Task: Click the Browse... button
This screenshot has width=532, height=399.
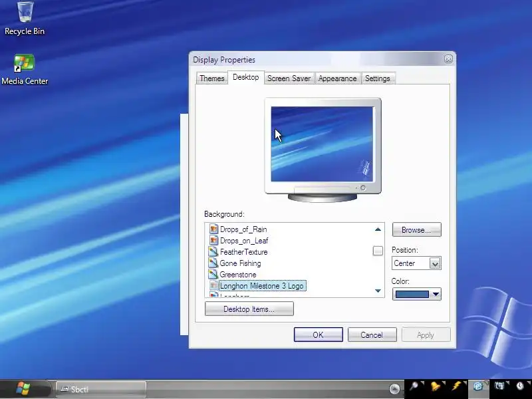Action: pyautogui.click(x=417, y=229)
